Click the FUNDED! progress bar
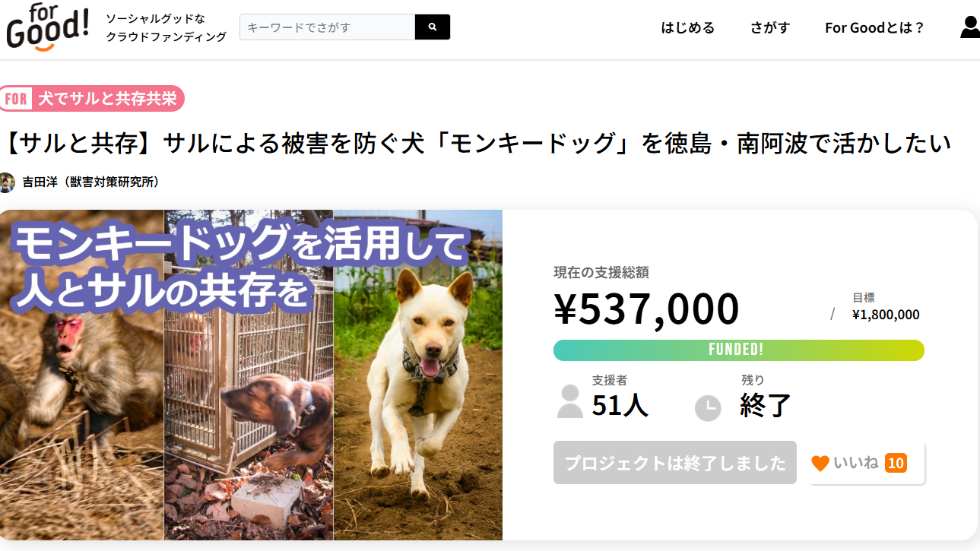This screenshot has height=551, width=980. coord(738,350)
